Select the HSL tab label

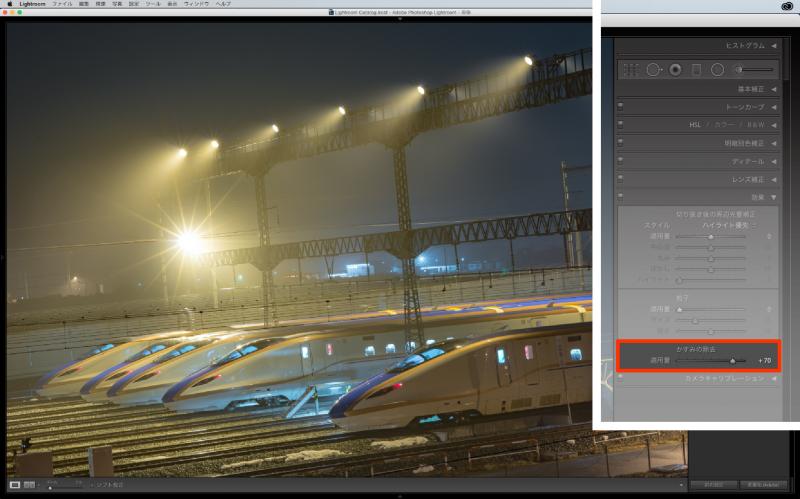(x=695, y=125)
